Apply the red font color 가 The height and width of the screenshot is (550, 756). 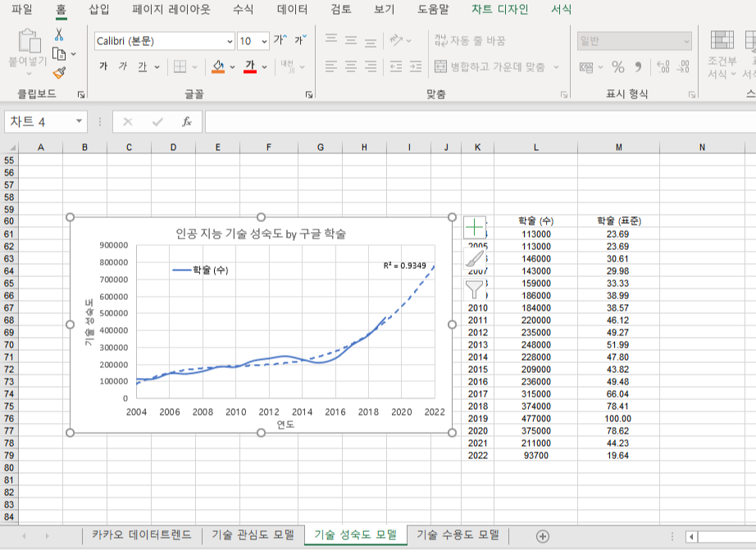pos(250,66)
